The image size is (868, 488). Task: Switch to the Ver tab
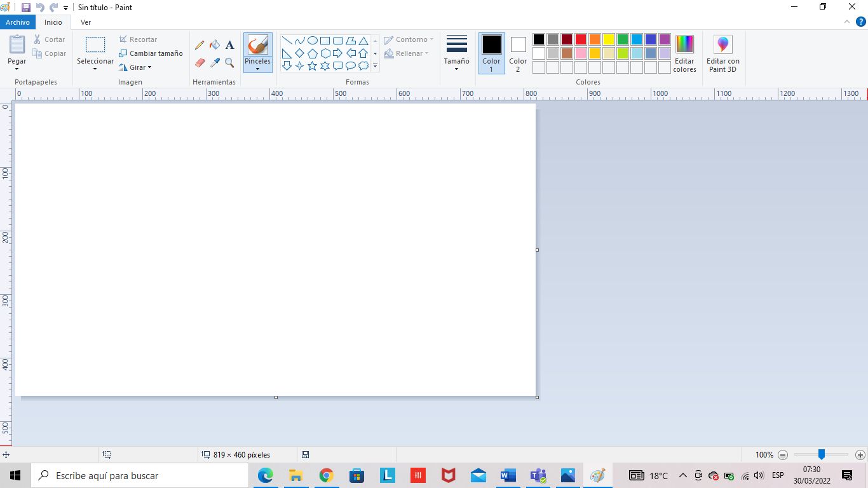pos(86,22)
